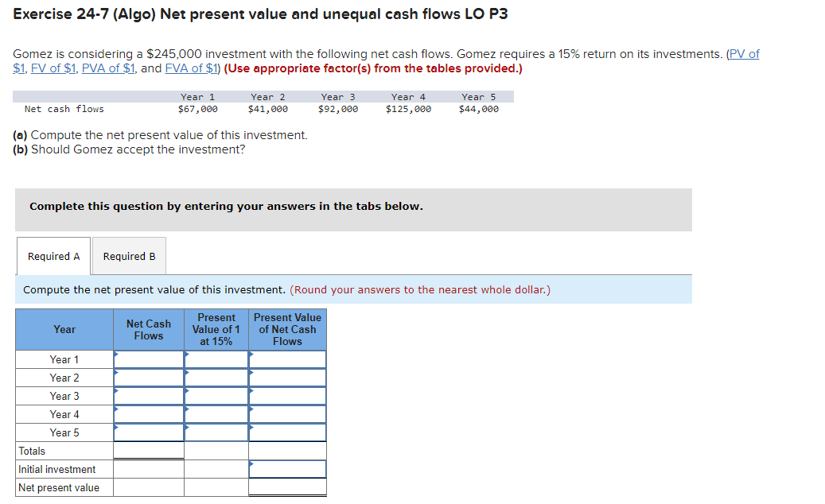Click Year 2 Present Value of Net Cash Flows cell

coord(286,378)
